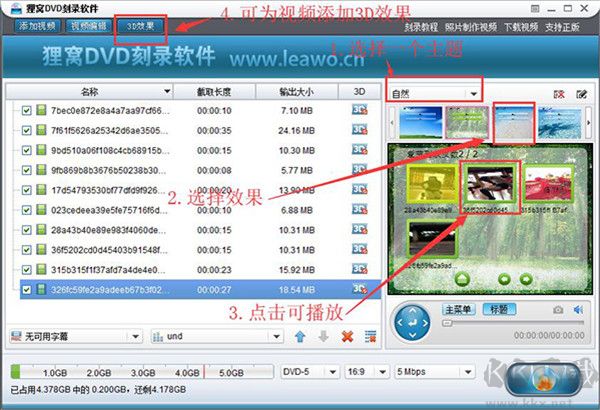Open the 刻录教程 link
The width and height of the screenshot is (600, 410).
[x=421, y=27]
